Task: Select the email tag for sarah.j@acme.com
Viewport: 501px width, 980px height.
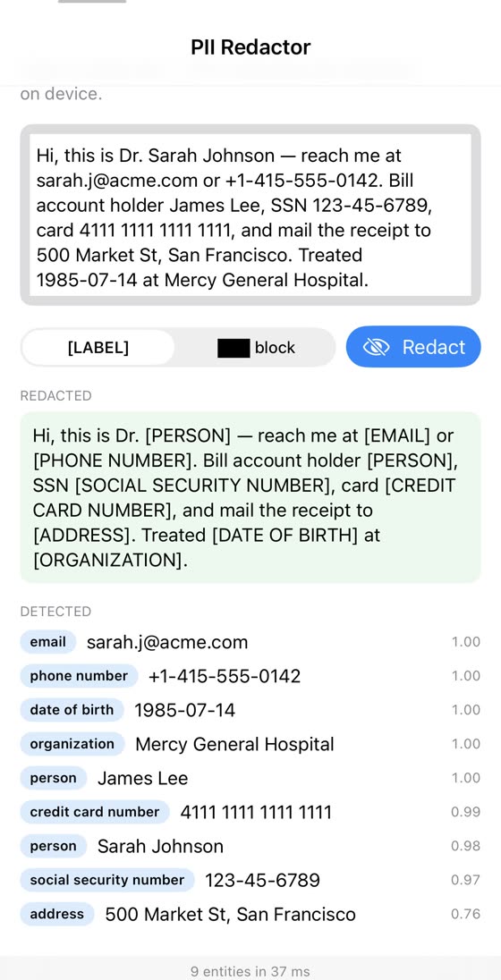Action: [x=48, y=642]
